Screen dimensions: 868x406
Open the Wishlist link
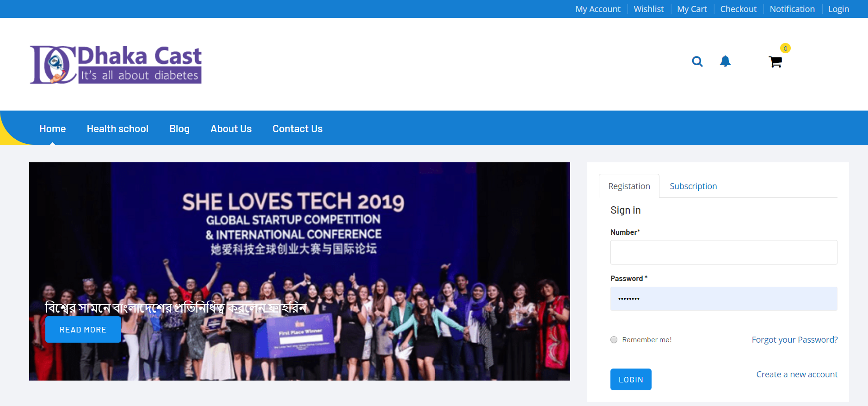pyautogui.click(x=648, y=9)
